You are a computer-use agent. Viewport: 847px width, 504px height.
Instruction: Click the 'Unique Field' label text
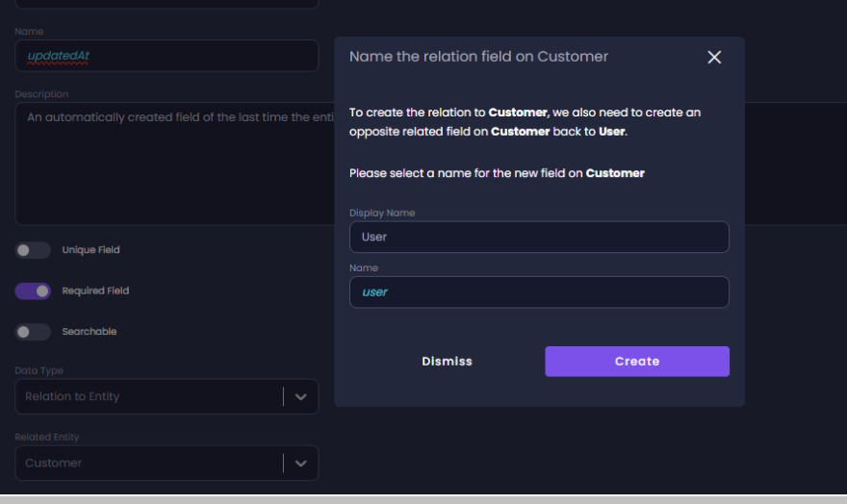90,250
